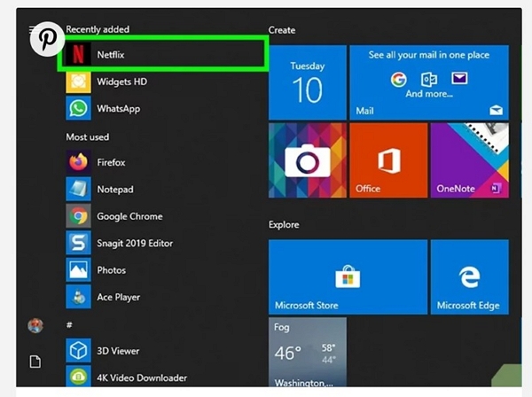Open the Calendar tile showing Tuesday 10

[308, 82]
